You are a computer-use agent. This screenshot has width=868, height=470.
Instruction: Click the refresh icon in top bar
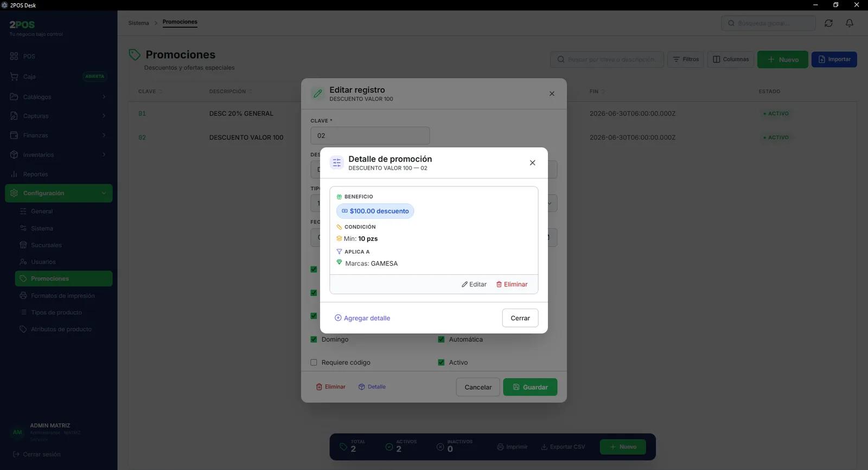click(828, 23)
